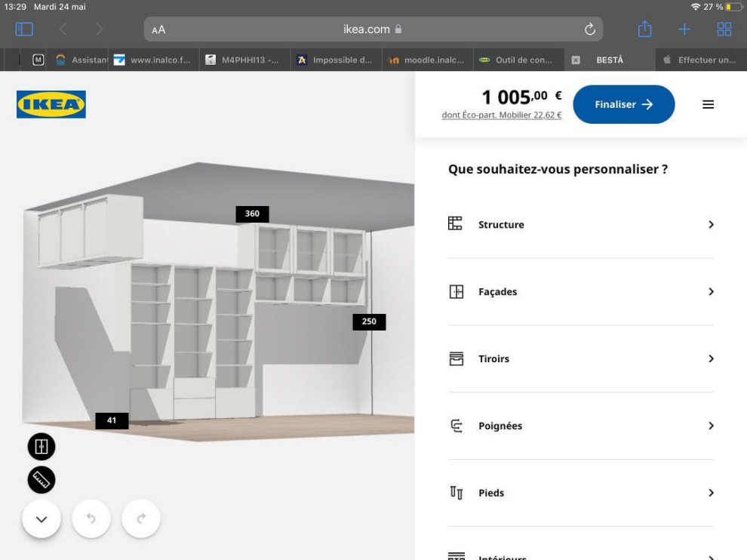Toggle the ruler measurements button
The height and width of the screenshot is (560, 747).
[x=41, y=480]
